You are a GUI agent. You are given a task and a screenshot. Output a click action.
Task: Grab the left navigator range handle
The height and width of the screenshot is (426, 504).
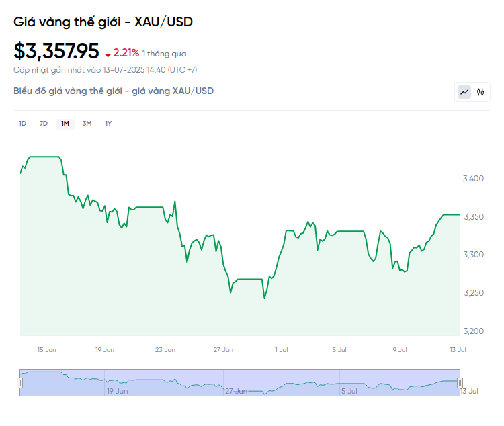[x=19, y=383]
